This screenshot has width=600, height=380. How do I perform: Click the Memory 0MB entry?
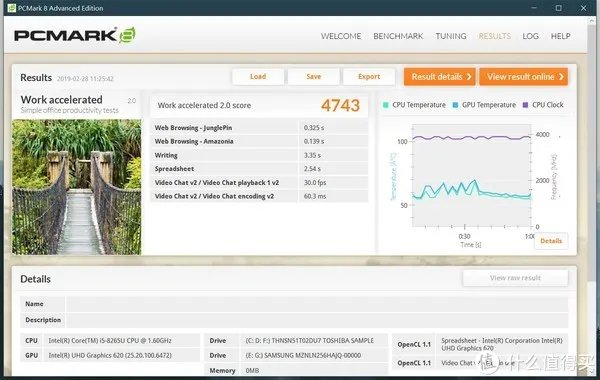pyautogui.click(x=253, y=370)
